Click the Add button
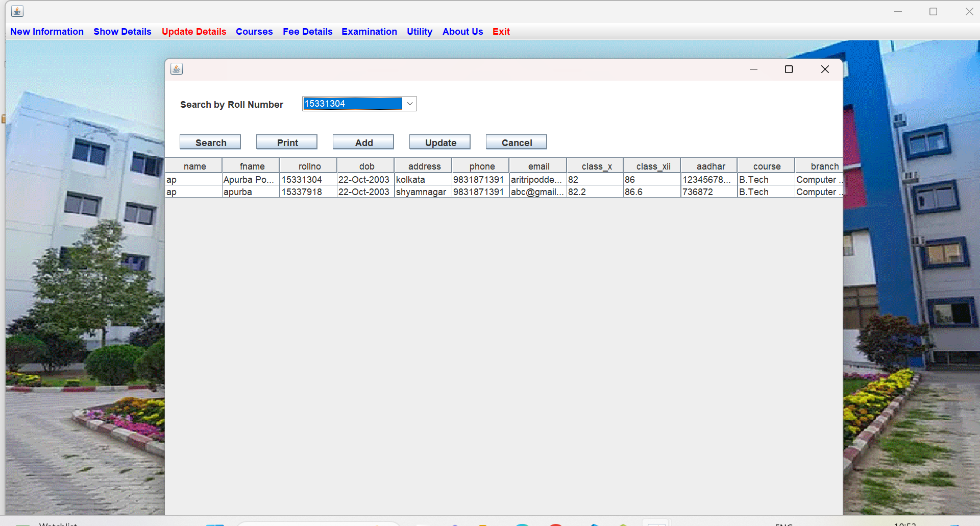 363,142
